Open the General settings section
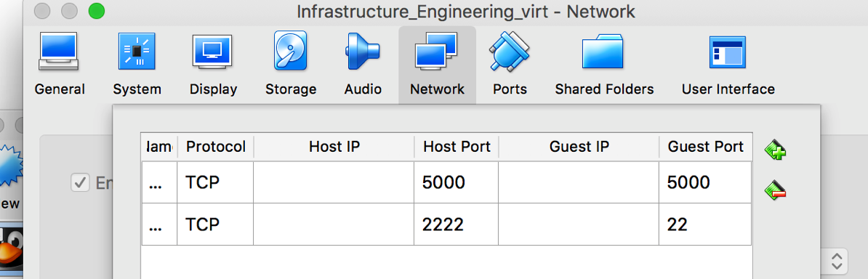868x279 pixels. pyautogui.click(x=59, y=65)
